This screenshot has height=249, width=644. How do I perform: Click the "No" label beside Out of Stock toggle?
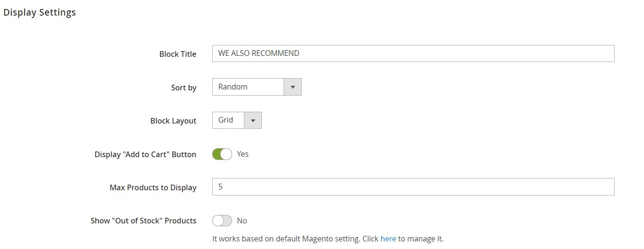[x=242, y=221]
